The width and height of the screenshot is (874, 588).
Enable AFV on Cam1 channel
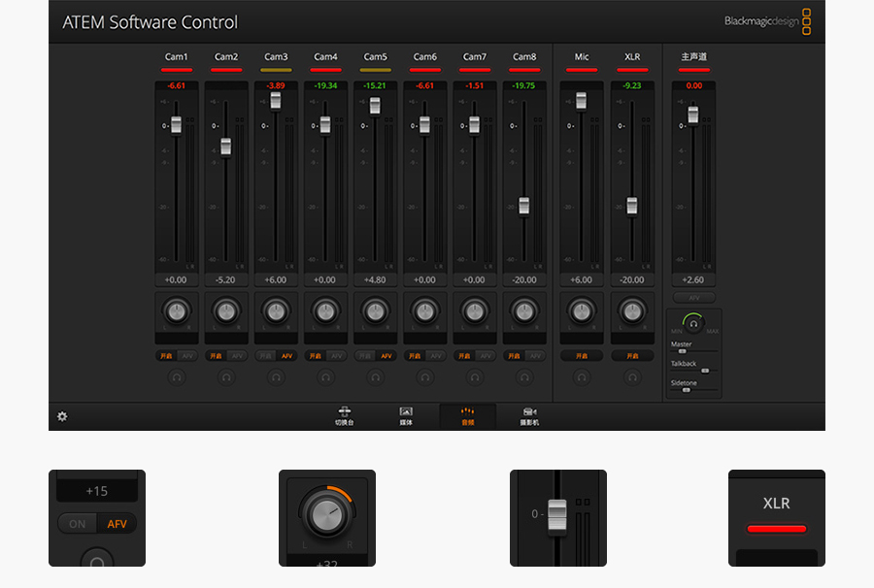click(187, 356)
